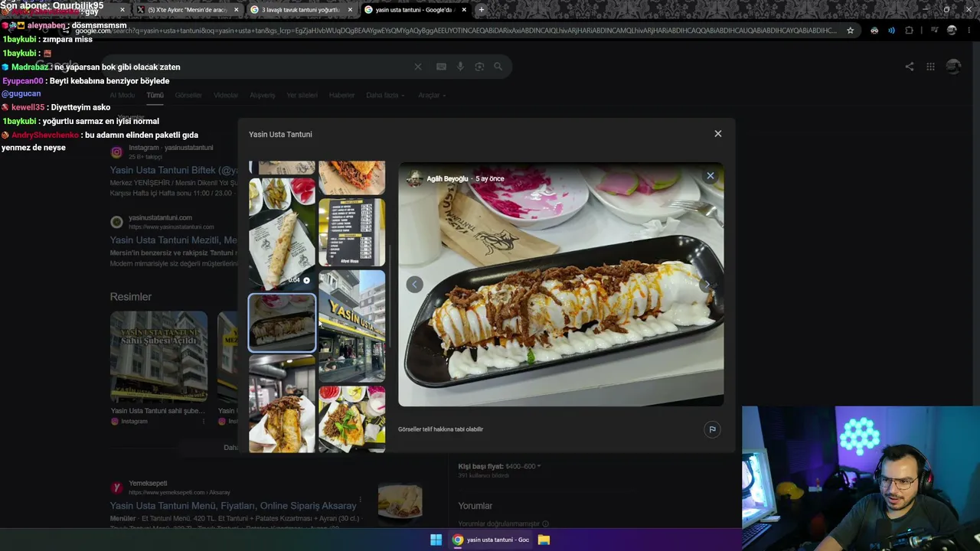Close the X'te Aykırı tab
Image resolution: width=980 pixels, height=551 pixels.
236,10
